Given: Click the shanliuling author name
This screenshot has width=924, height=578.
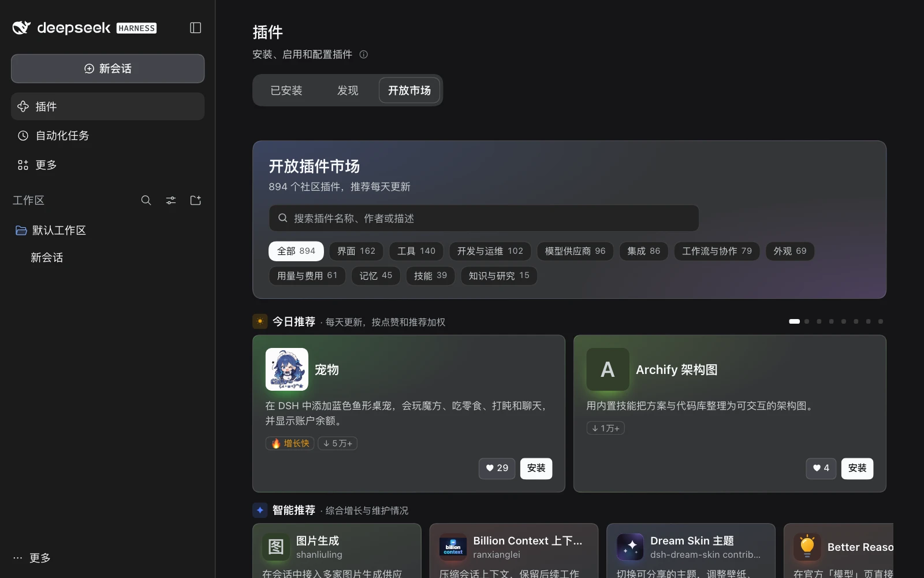Looking at the screenshot, I should (319, 555).
